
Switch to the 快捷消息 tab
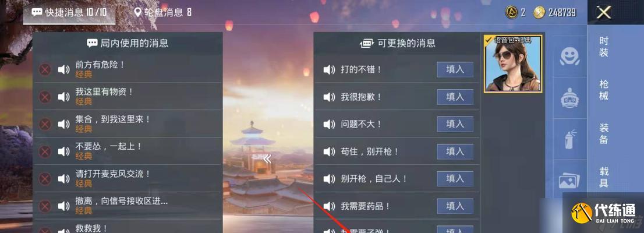coord(69,12)
